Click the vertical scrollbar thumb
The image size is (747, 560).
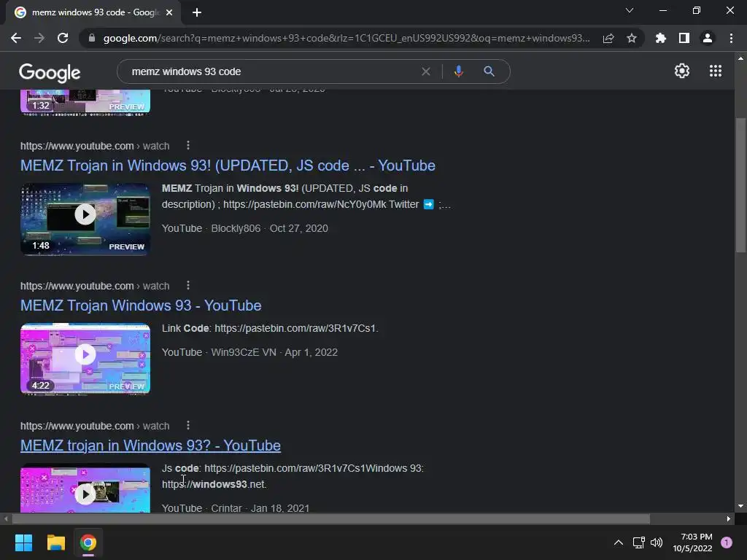[x=740, y=186]
